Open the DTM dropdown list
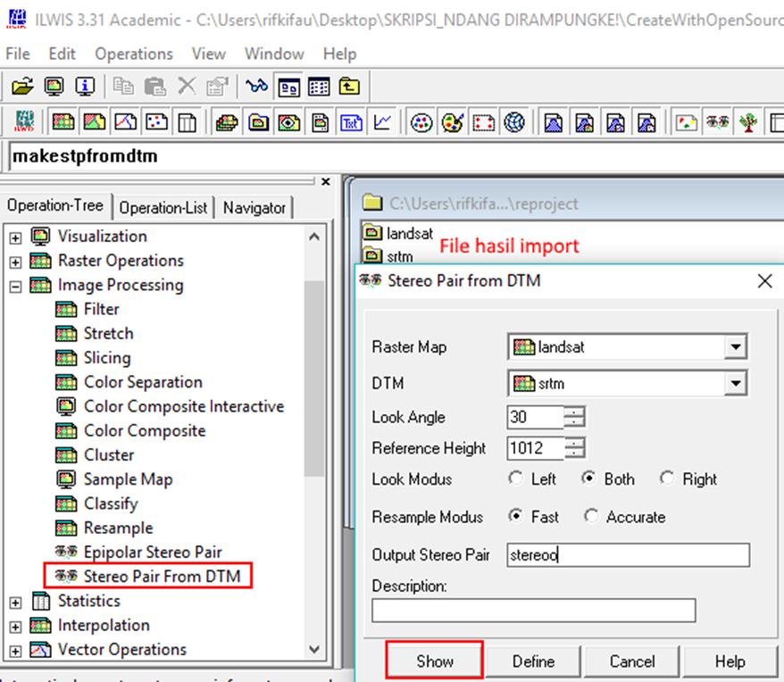This screenshot has width=784, height=682. (736, 383)
